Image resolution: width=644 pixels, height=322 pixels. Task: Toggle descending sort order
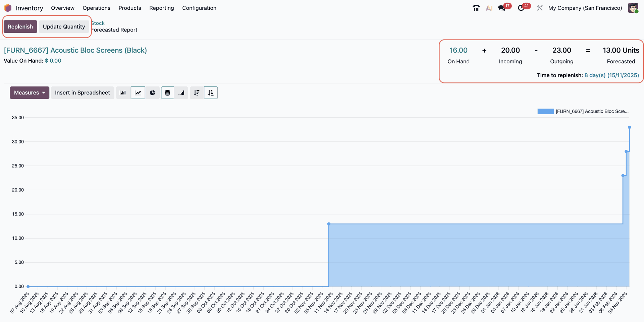pyautogui.click(x=197, y=93)
